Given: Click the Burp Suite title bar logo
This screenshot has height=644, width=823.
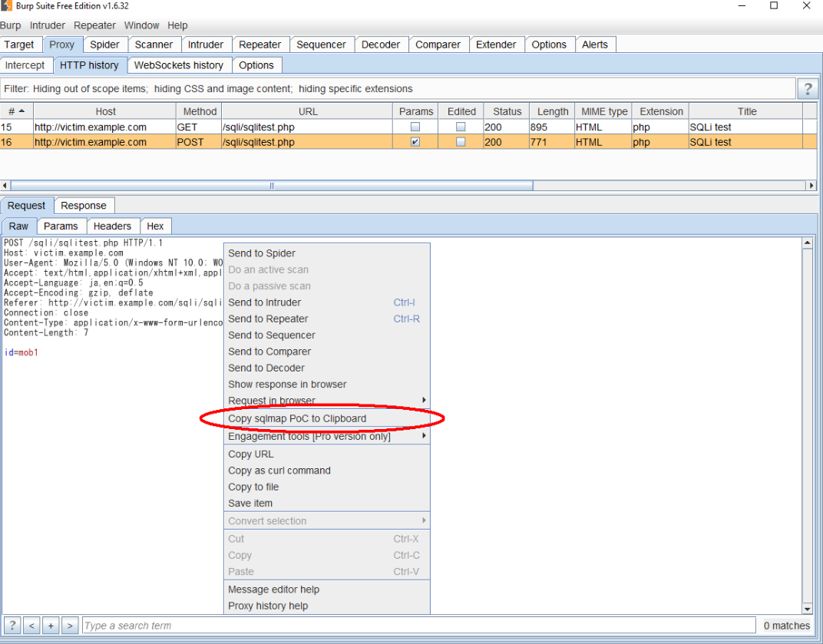Looking at the screenshot, I should (x=6, y=6).
